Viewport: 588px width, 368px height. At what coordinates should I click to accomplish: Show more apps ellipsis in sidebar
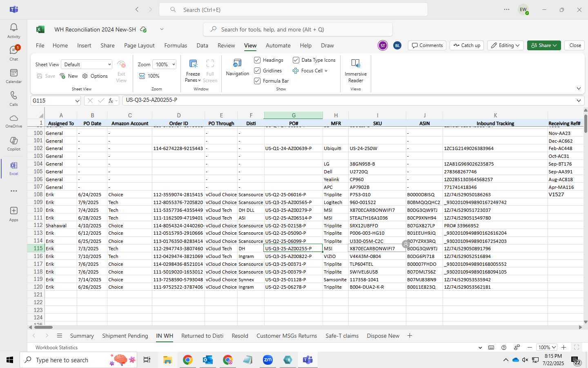click(x=13, y=191)
